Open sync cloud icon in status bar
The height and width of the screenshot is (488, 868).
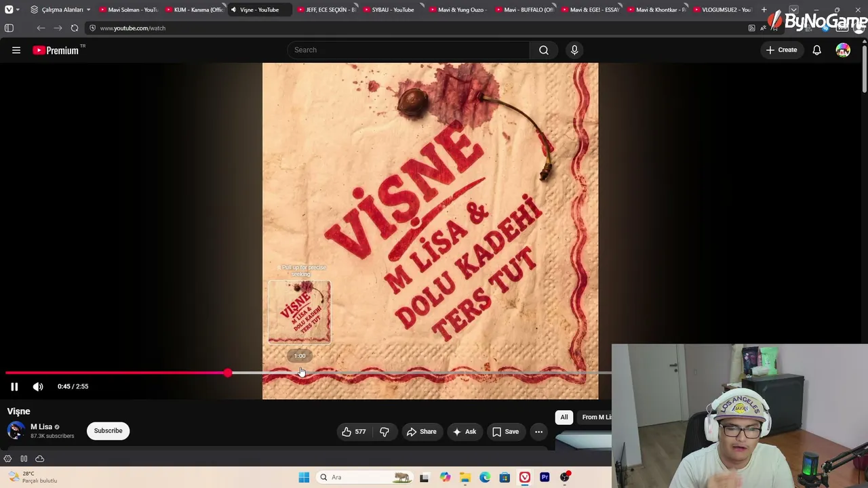(x=39, y=459)
